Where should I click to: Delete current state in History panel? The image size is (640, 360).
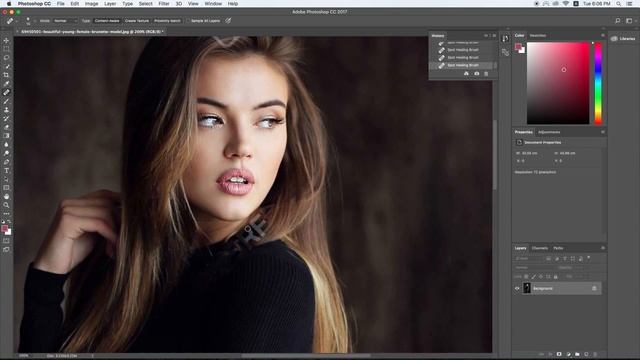[486, 73]
